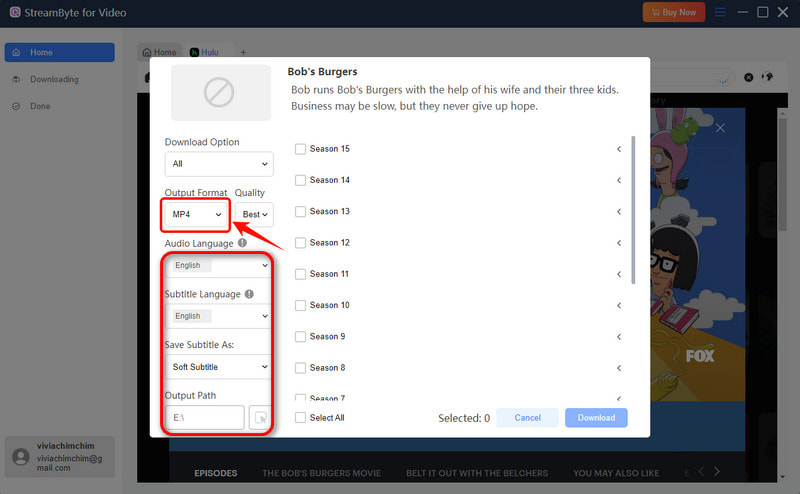Open the Audio Language dropdown
The height and width of the screenshot is (494, 800).
tap(219, 265)
